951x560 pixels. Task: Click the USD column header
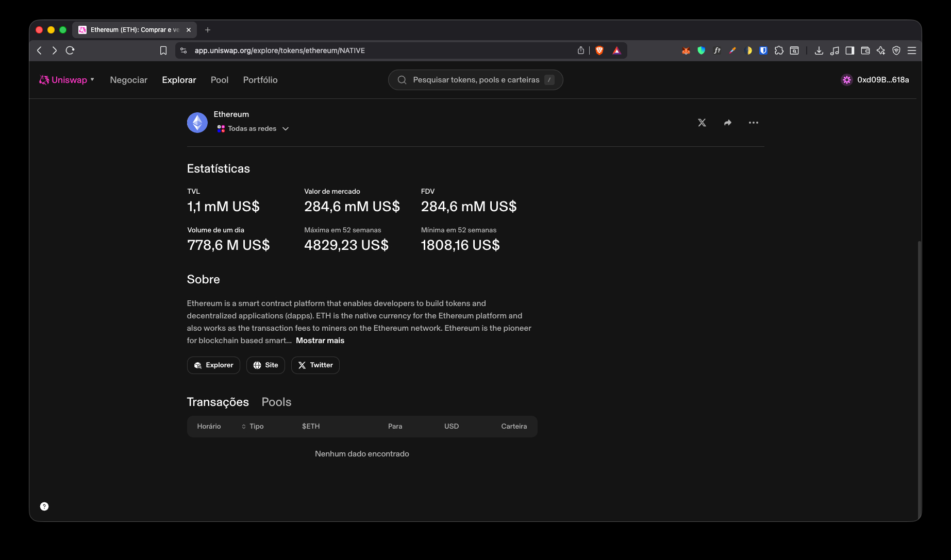coord(452,427)
